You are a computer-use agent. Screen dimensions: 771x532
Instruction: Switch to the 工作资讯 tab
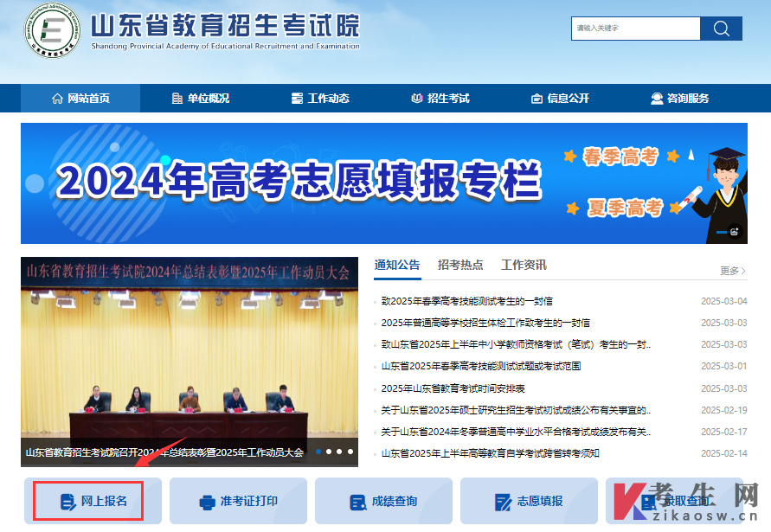click(524, 265)
